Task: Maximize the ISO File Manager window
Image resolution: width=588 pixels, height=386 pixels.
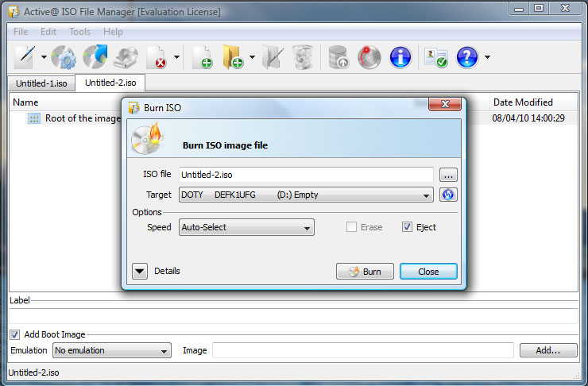Action: 539,8
